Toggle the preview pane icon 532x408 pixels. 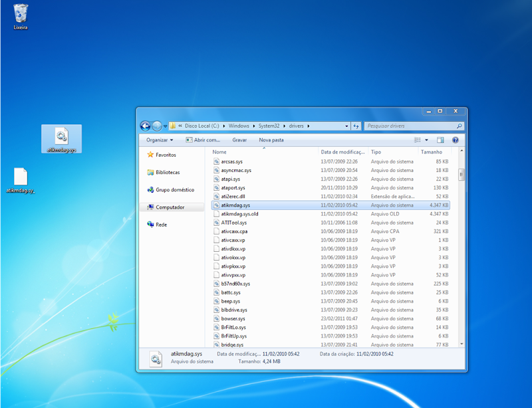[440, 140]
